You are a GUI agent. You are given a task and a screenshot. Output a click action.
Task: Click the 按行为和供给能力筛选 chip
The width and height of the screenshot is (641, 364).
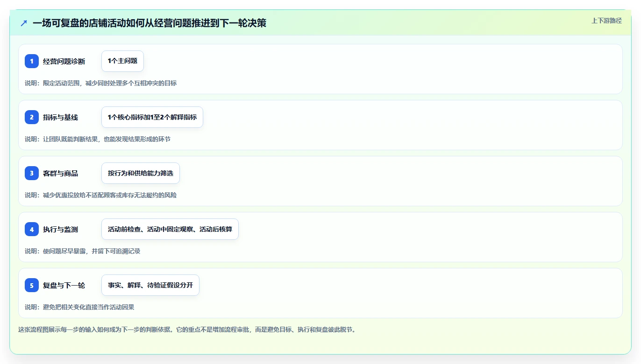141,173
